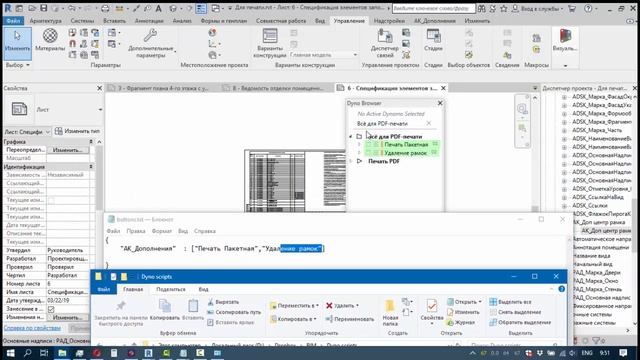Click Выделить все in Explorer ribbon

510,302
